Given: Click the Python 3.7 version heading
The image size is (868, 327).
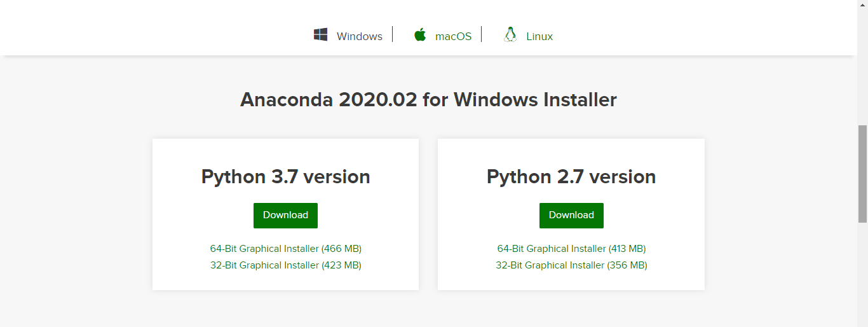Looking at the screenshot, I should pos(286,176).
